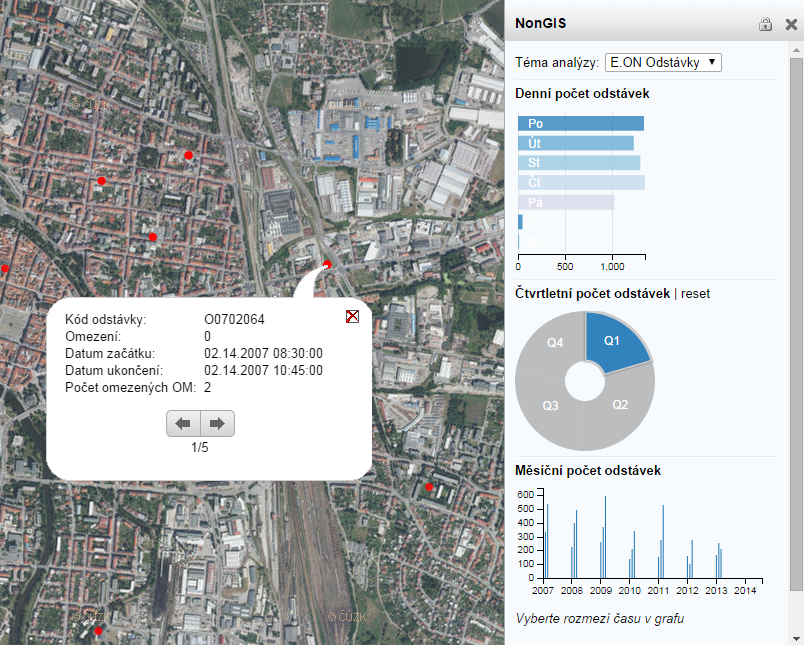Filter by the Po bar in daily chart

point(581,124)
